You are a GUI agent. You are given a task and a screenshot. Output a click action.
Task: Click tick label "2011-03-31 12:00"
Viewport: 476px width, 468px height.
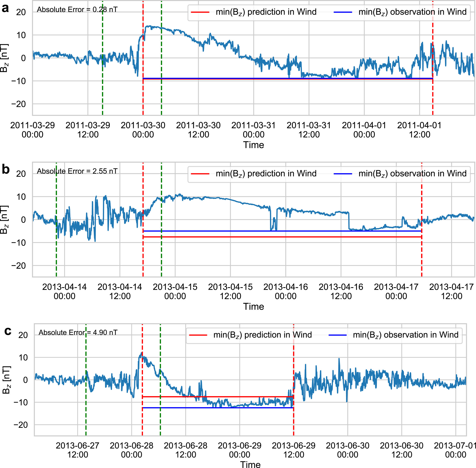309,130
